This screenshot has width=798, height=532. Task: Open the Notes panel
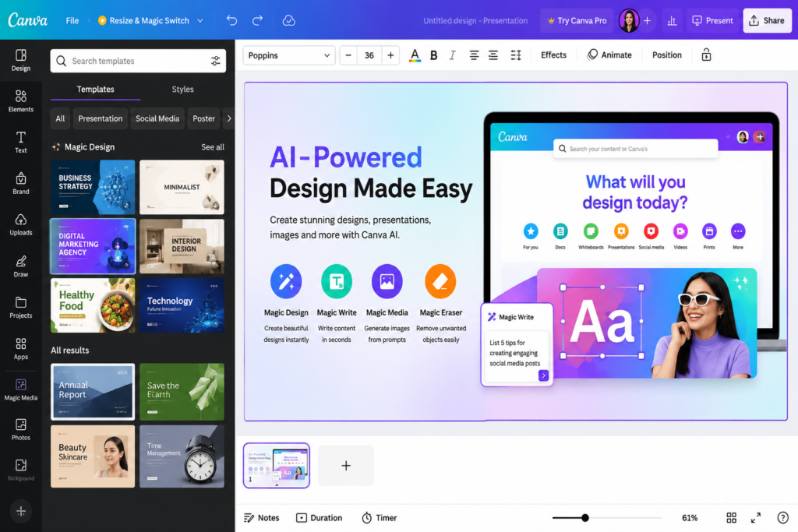[262, 518]
